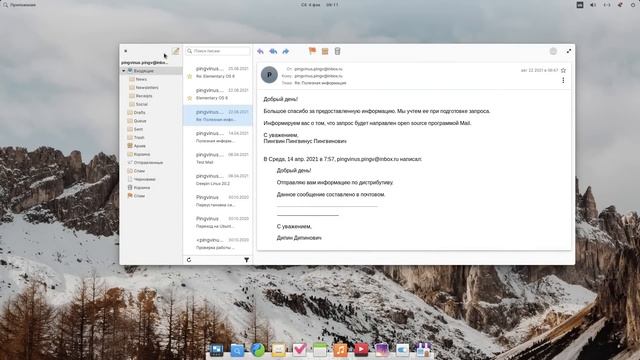Open the Receipts subfolder

coord(144,96)
